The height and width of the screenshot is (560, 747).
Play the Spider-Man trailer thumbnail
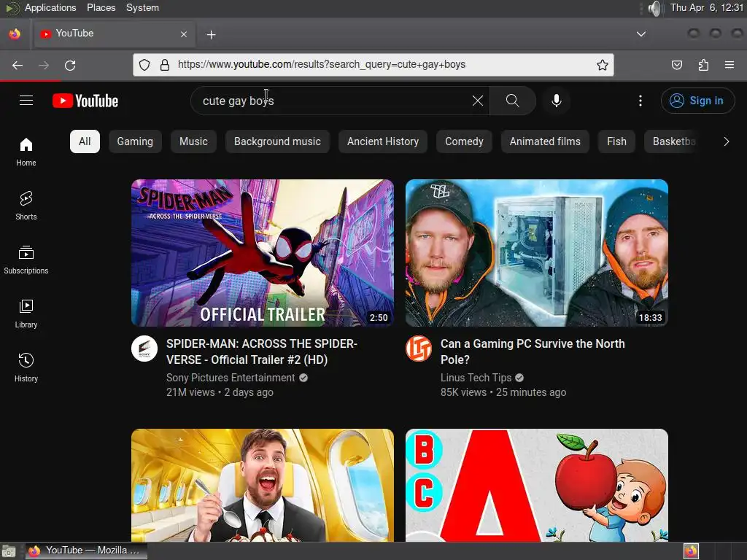coord(263,253)
